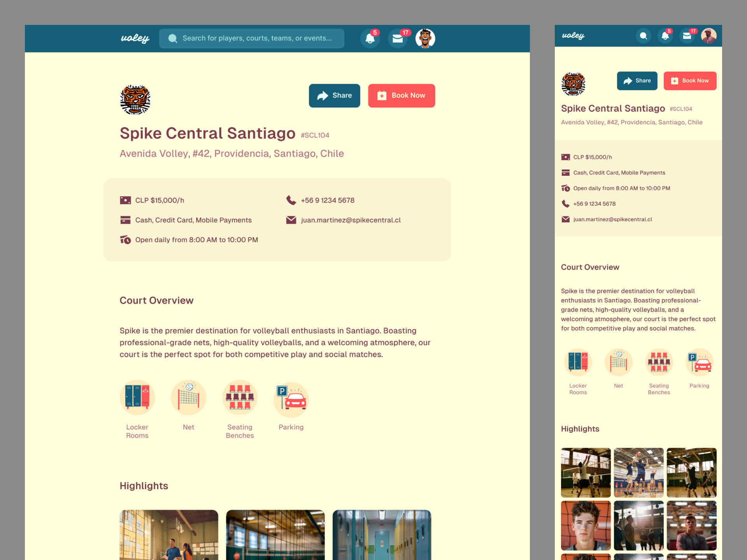Open mobile highlight top-row right dark gym photo
This screenshot has height=560, width=747.
coord(692,472)
